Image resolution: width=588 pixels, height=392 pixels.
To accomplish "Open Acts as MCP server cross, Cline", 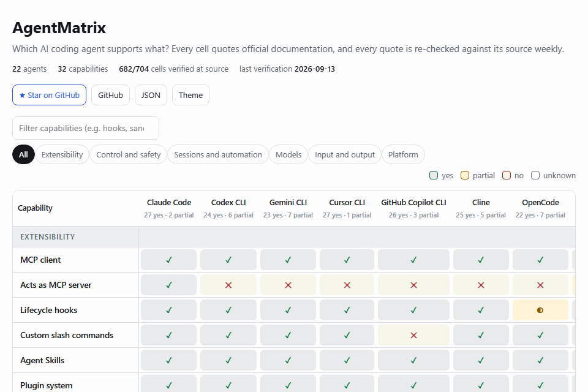I will coord(481,285).
